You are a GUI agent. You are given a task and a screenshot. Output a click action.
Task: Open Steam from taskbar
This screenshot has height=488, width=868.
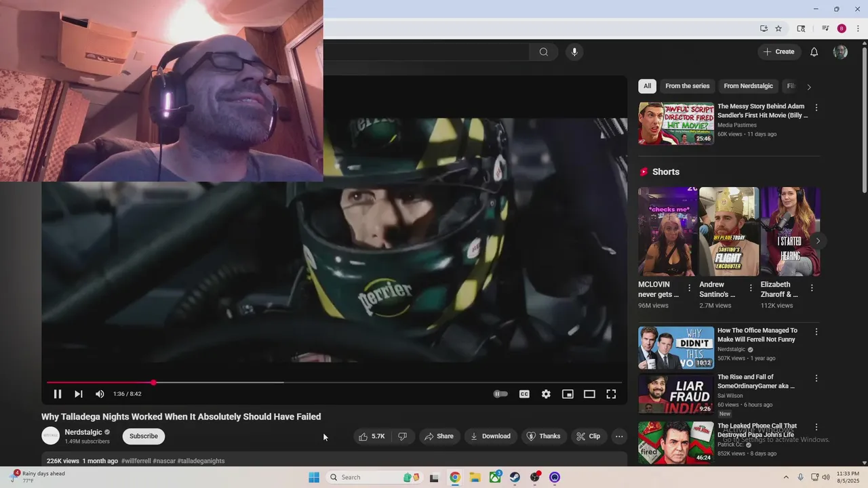coord(515,477)
